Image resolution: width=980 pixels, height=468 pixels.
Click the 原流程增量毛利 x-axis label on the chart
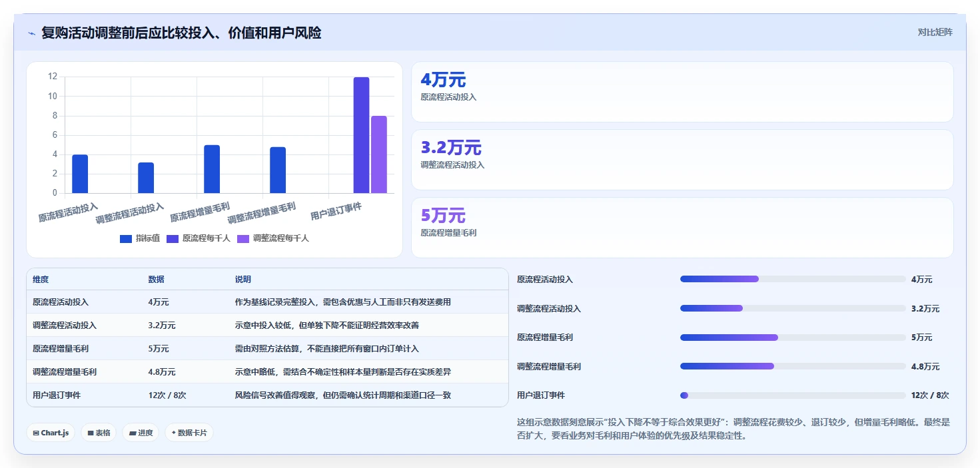point(200,212)
